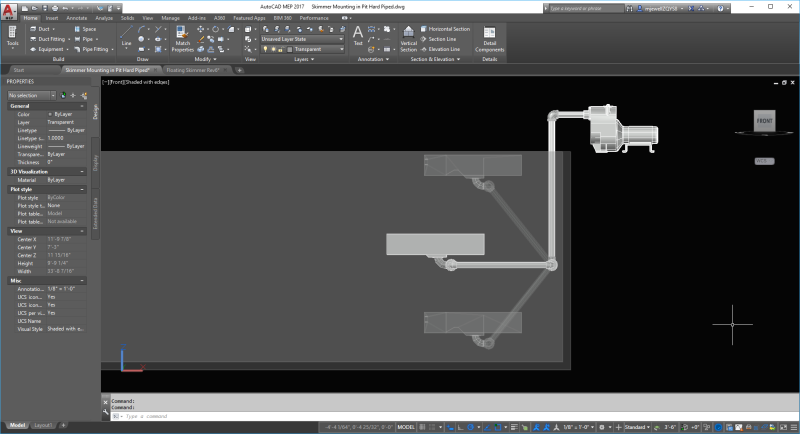This screenshot has height=434, width=800.
Task: Open the Vertical Section tool
Action: pyautogui.click(x=408, y=39)
